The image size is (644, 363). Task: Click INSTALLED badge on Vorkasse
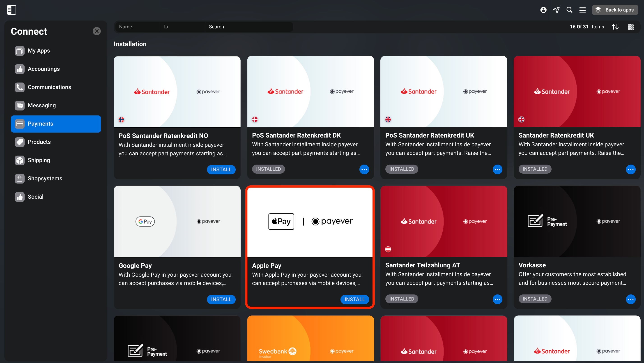(535, 299)
